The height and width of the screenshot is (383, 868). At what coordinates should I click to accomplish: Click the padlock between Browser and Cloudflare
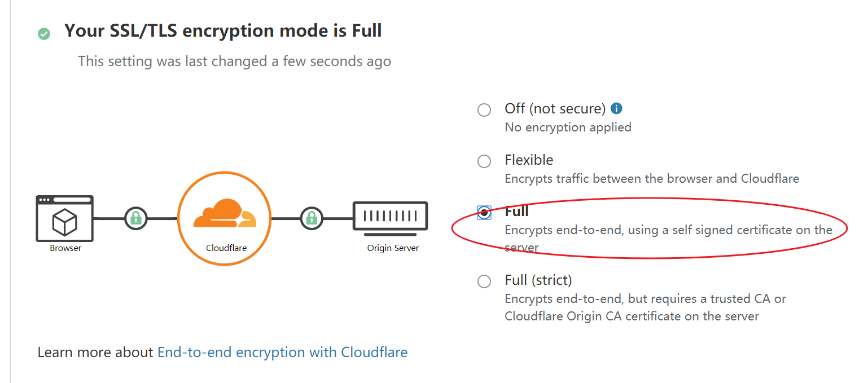135,218
